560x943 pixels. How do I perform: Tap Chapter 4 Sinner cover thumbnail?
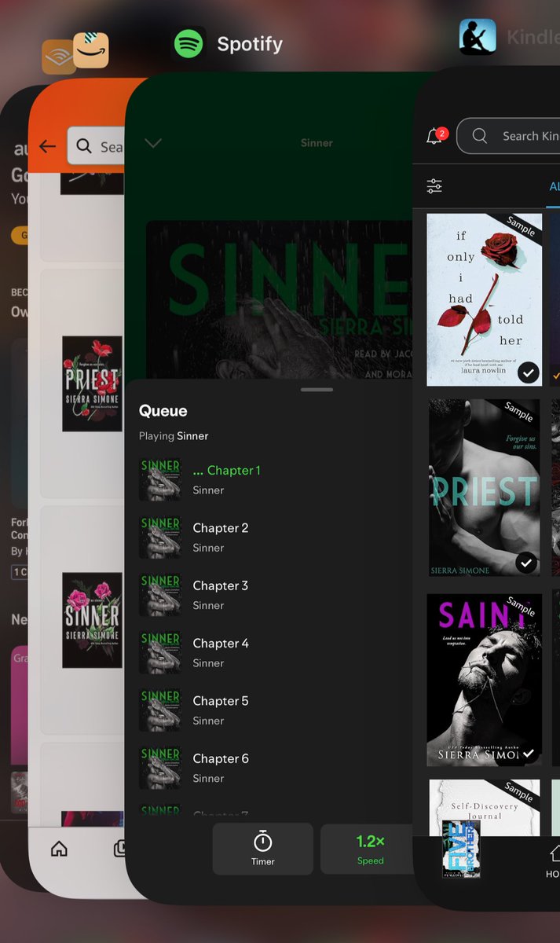[160, 652]
